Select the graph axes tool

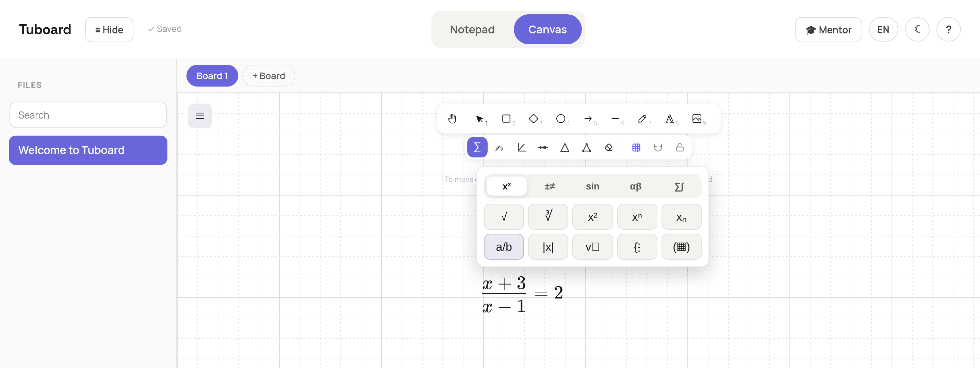[521, 147]
